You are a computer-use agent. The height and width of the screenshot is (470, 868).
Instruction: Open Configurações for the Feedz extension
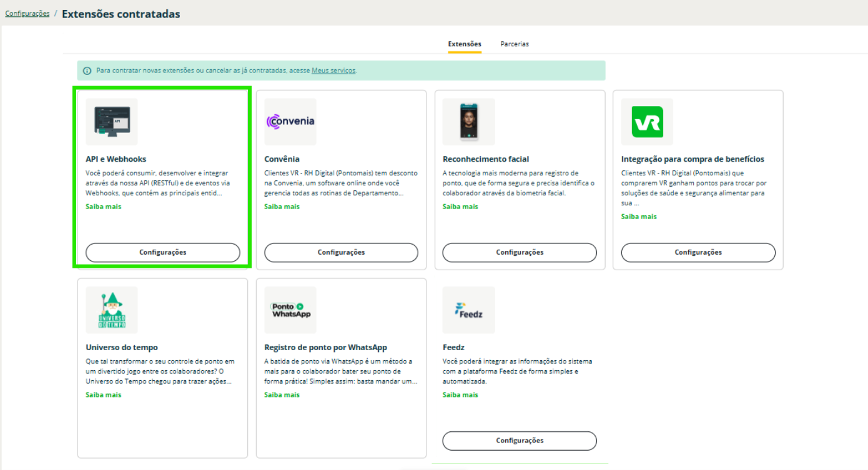tap(520, 441)
